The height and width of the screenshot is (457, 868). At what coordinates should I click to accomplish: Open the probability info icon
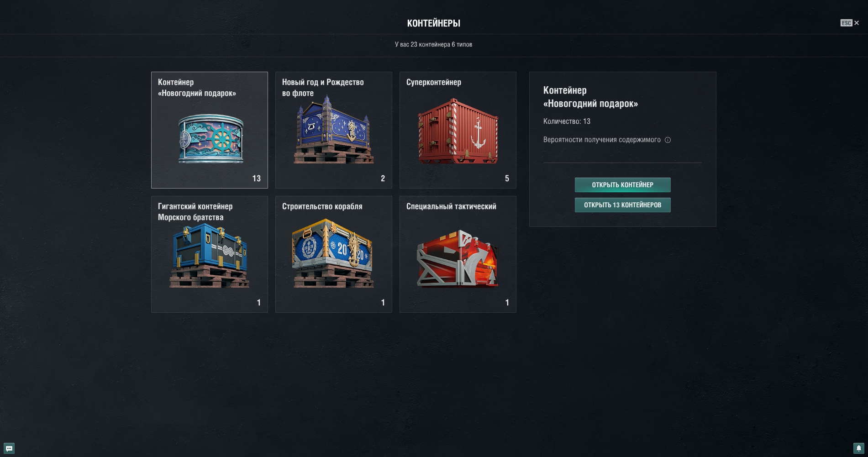(x=668, y=140)
